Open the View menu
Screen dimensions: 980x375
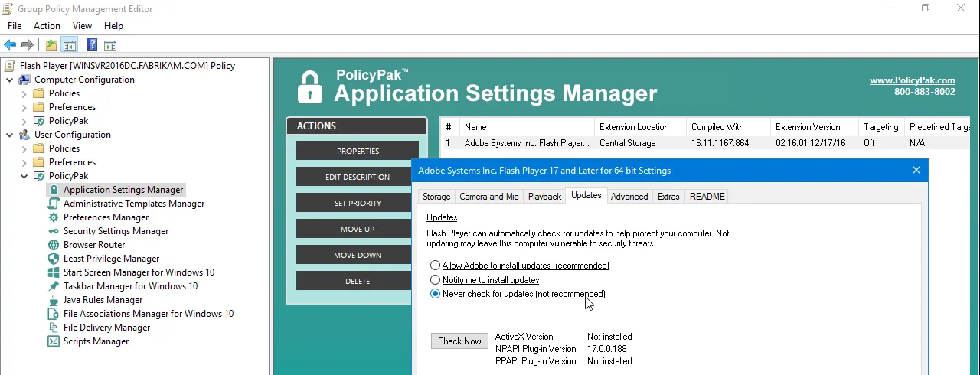[x=82, y=26]
